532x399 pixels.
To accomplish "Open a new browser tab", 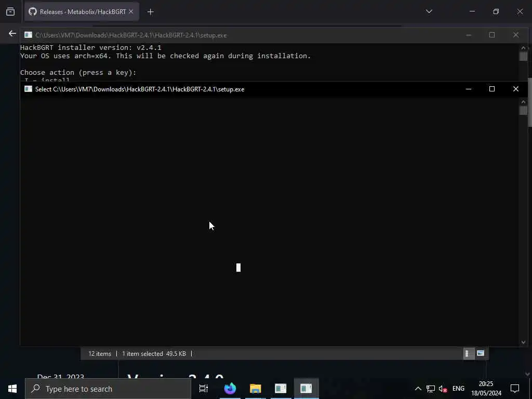I will click(x=150, y=12).
